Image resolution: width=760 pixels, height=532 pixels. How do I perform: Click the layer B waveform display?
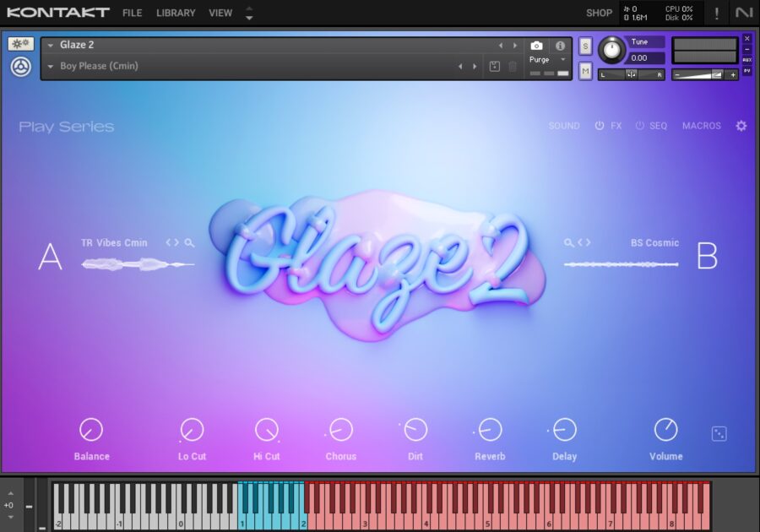622,264
